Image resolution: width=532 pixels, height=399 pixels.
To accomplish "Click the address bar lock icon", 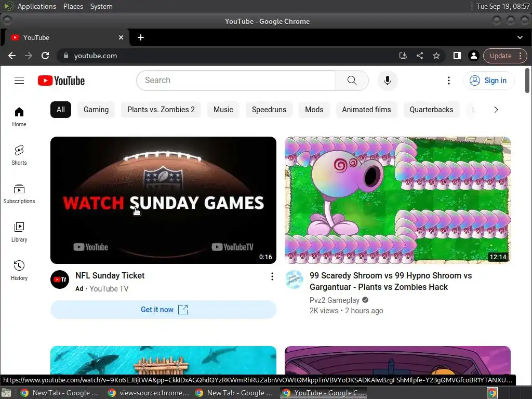I will tap(66, 56).
